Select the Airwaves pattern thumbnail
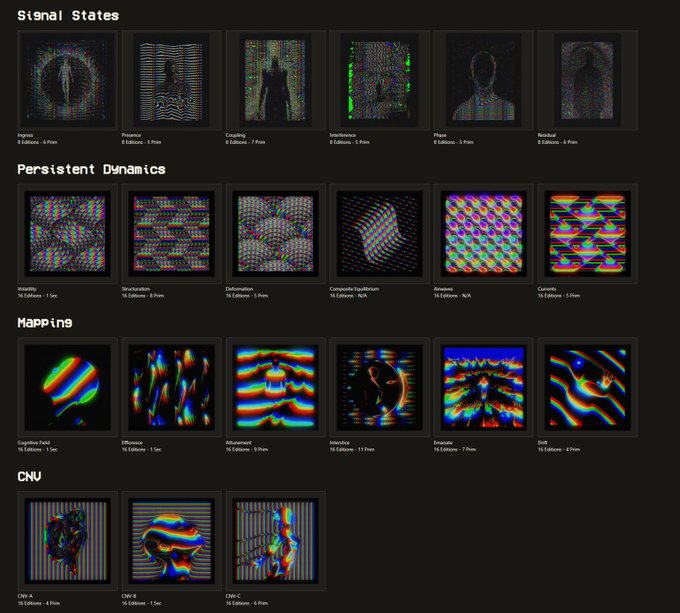The image size is (680, 613). (484, 234)
